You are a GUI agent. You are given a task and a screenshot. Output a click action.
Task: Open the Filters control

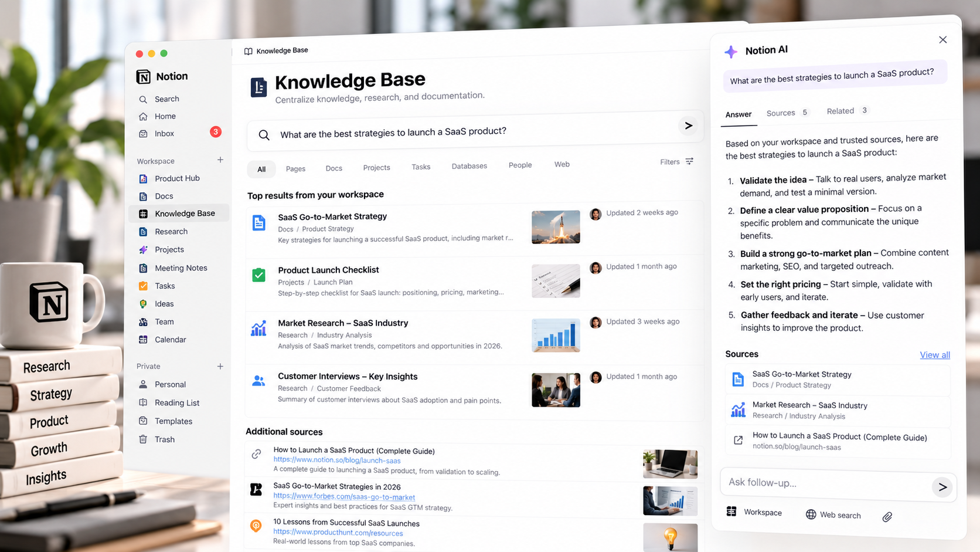[676, 161]
